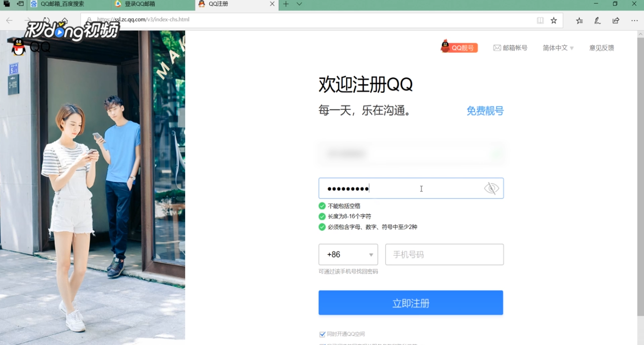
Task: Expand 简体中文 language dropdown
Action: (x=558, y=48)
